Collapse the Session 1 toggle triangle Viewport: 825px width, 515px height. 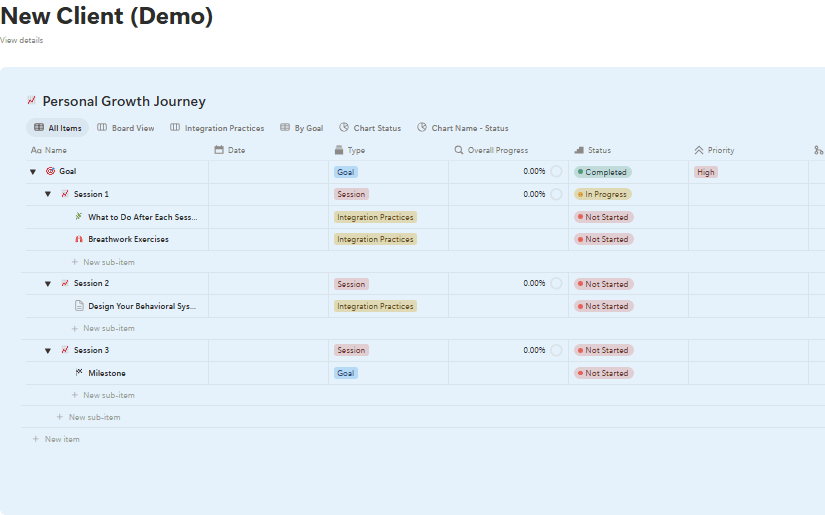(48, 194)
